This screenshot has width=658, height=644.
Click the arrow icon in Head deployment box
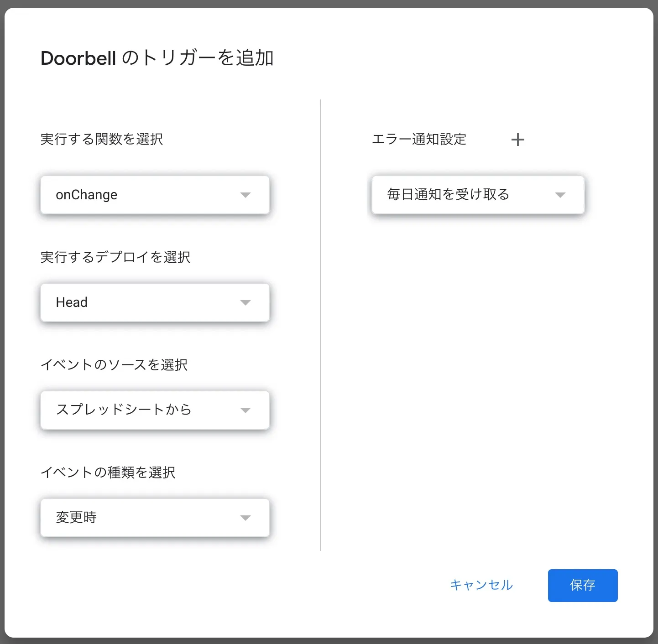[245, 303]
